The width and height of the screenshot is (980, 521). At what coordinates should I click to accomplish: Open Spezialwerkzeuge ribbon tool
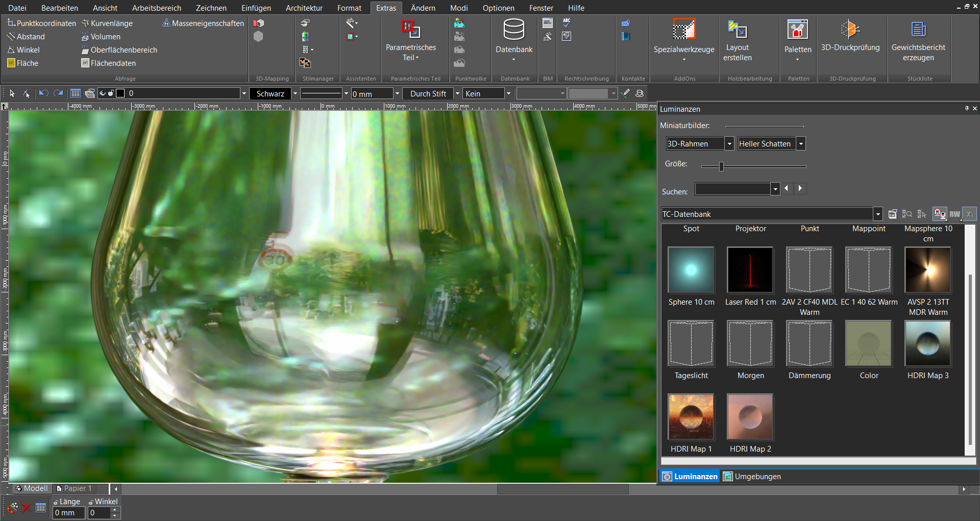click(x=684, y=40)
